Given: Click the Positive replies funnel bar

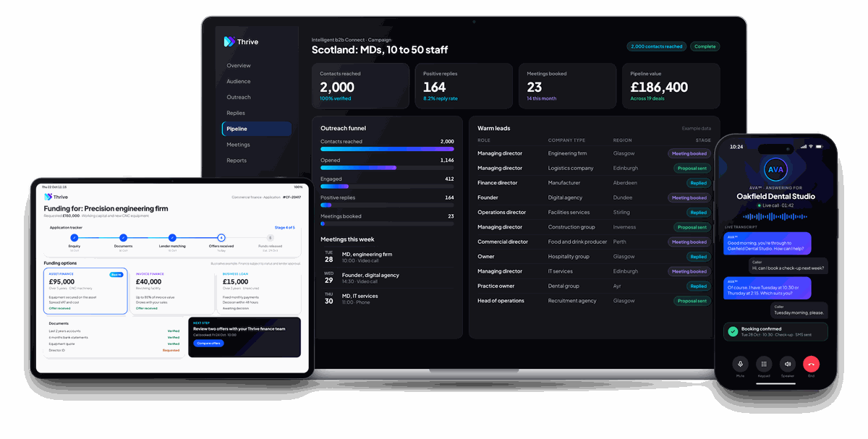Looking at the screenshot, I should (x=387, y=205).
